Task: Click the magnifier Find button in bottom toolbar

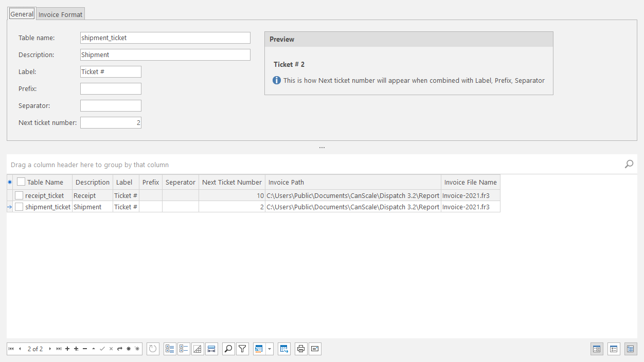Action: pyautogui.click(x=228, y=349)
